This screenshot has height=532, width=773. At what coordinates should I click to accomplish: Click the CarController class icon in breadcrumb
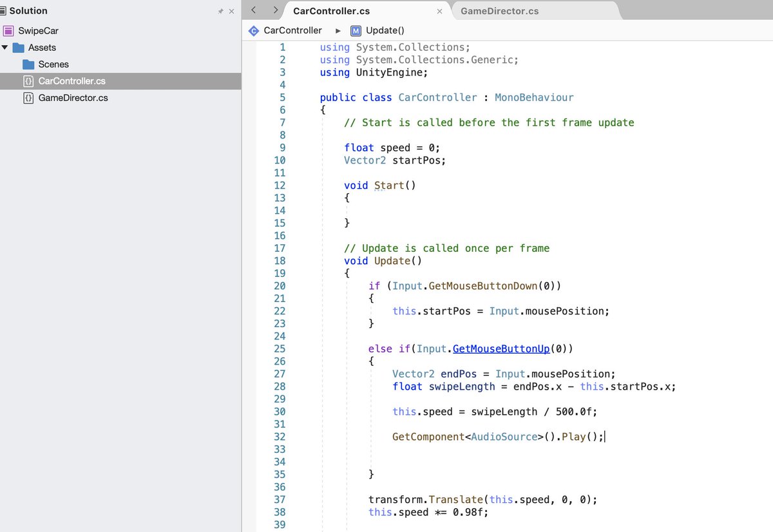click(254, 30)
